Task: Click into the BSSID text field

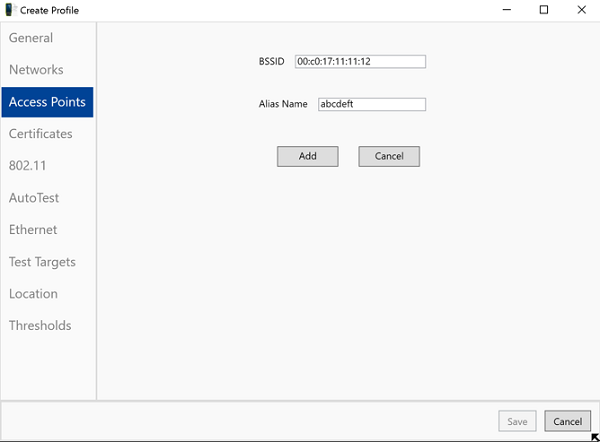Action: [x=360, y=62]
